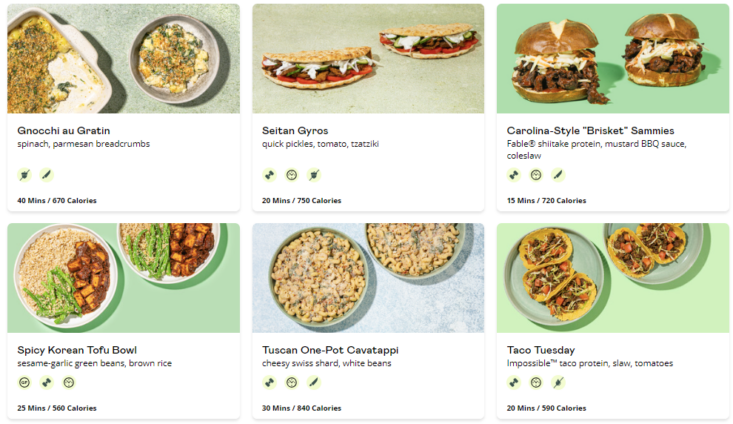Select the Spicy Korean Tofu Bowl title
This screenshot has width=733, height=424.
(77, 350)
